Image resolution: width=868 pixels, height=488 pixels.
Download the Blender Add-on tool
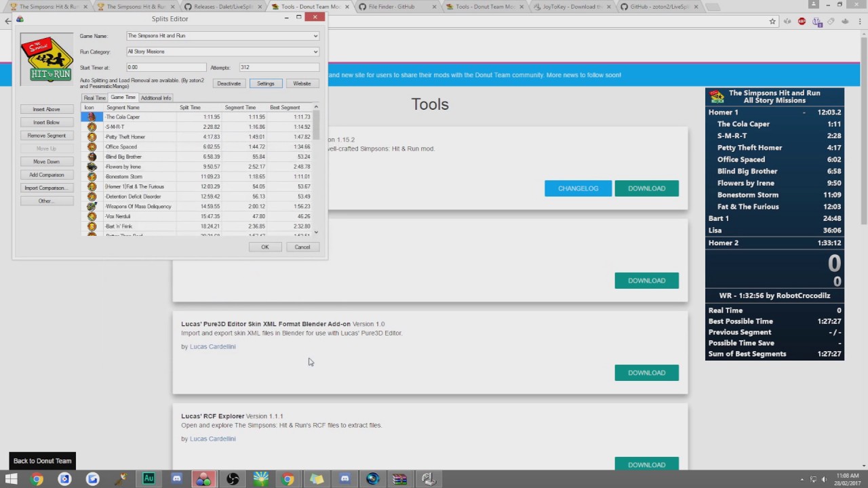click(646, 373)
